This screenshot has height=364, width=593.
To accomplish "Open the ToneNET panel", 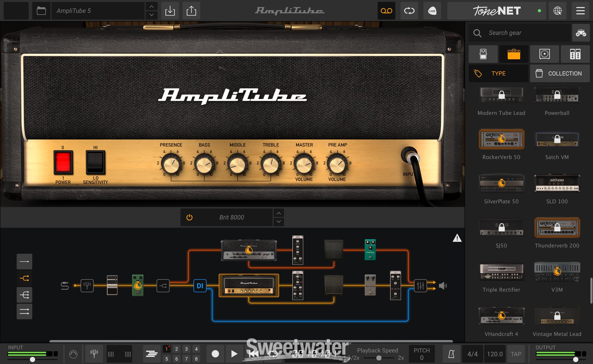I will point(496,11).
